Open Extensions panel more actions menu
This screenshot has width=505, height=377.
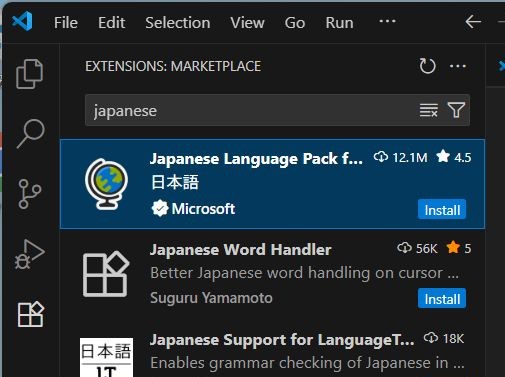point(458,66)
